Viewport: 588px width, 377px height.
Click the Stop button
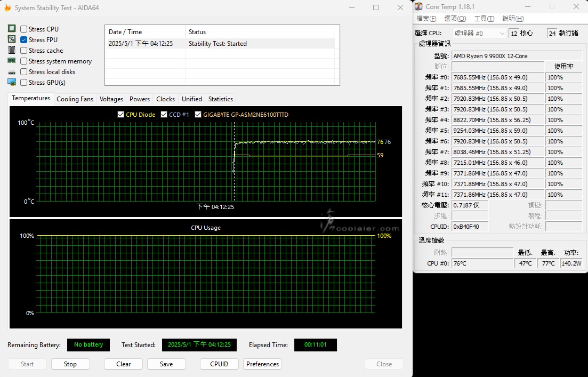click(70, 364)
